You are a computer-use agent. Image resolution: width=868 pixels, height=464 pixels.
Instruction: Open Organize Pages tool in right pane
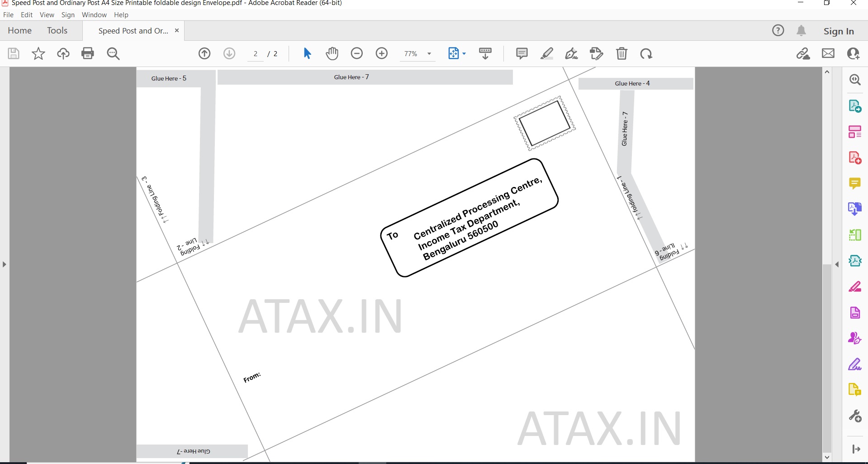(855, 132)
